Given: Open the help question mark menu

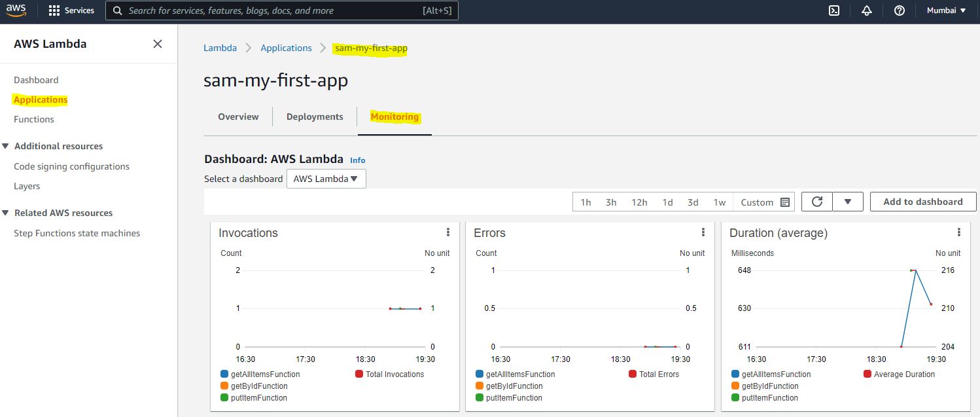Looking at the screenshot, I should [x=900, y=10].
